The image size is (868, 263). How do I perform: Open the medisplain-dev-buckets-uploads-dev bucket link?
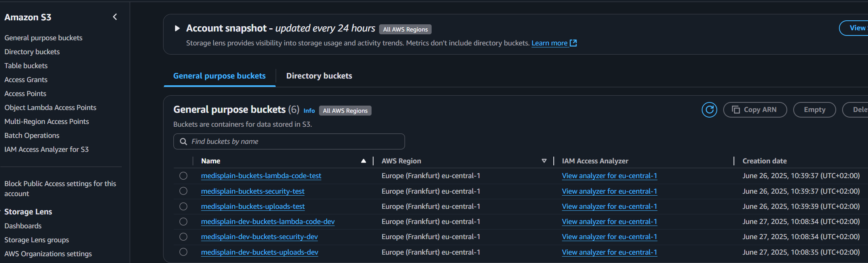259,252
